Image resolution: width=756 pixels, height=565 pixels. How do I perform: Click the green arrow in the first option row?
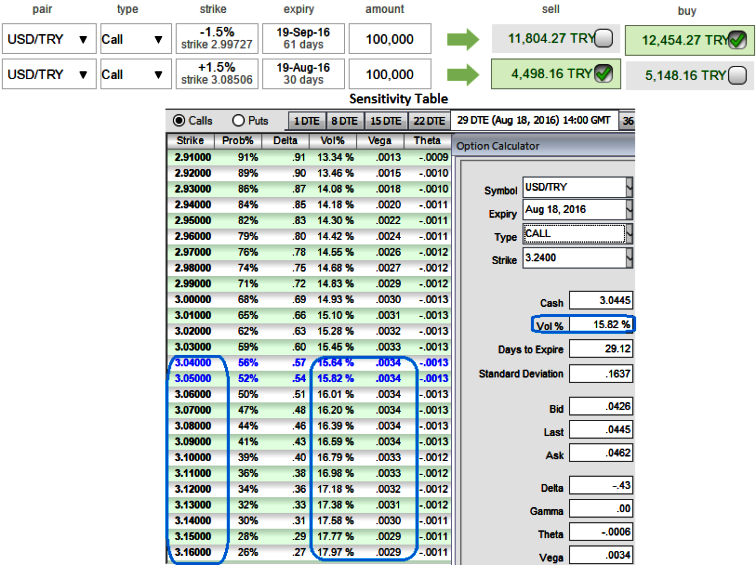[x=463, y=40]
